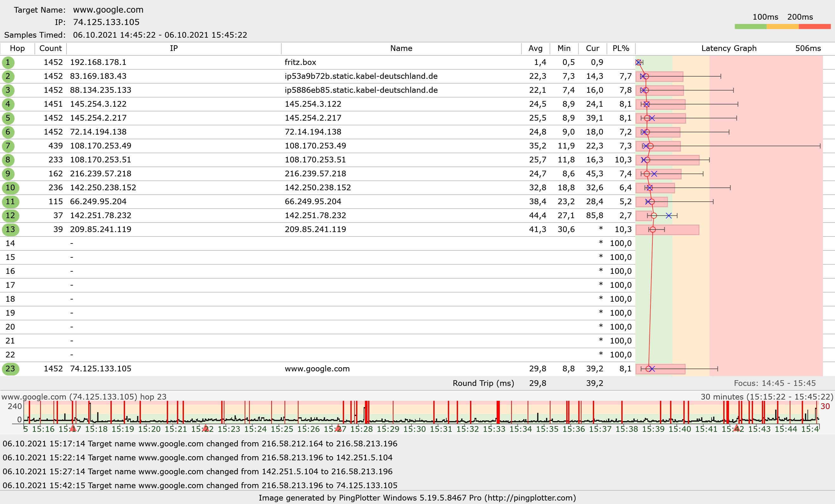Click the Avg column header
This screenshot has width=835, height=504.
pos(535,48)
